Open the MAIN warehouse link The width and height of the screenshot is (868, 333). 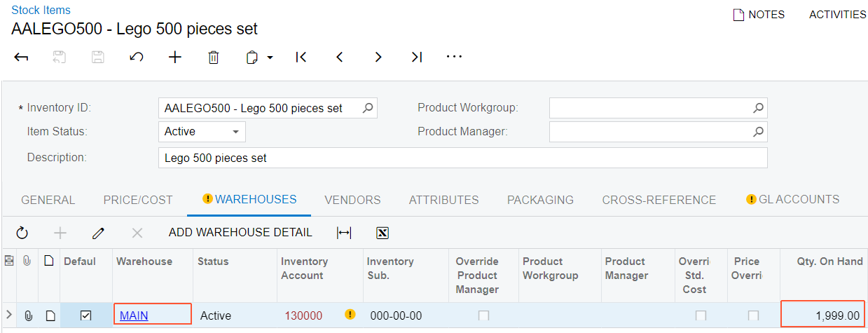coord(134,315)
